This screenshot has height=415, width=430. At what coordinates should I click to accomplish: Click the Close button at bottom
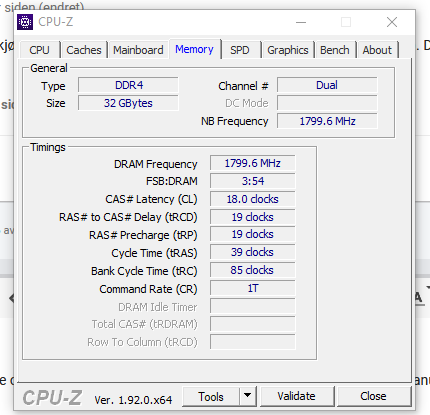[373, 396]
